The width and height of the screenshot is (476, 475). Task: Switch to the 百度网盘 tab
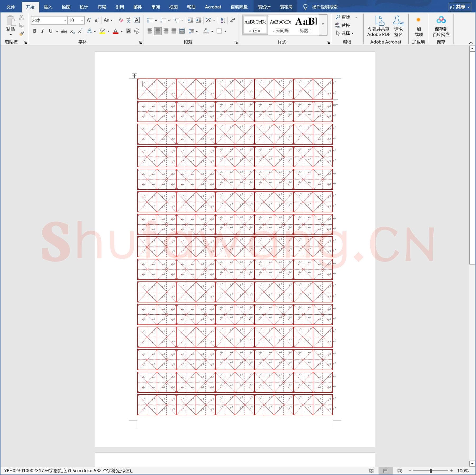239,7
